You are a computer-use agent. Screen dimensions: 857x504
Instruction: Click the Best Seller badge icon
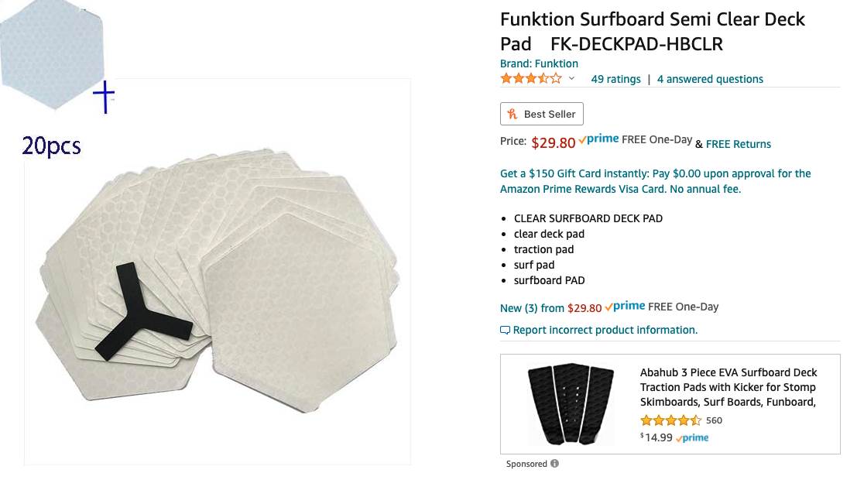tap(512, 114)
